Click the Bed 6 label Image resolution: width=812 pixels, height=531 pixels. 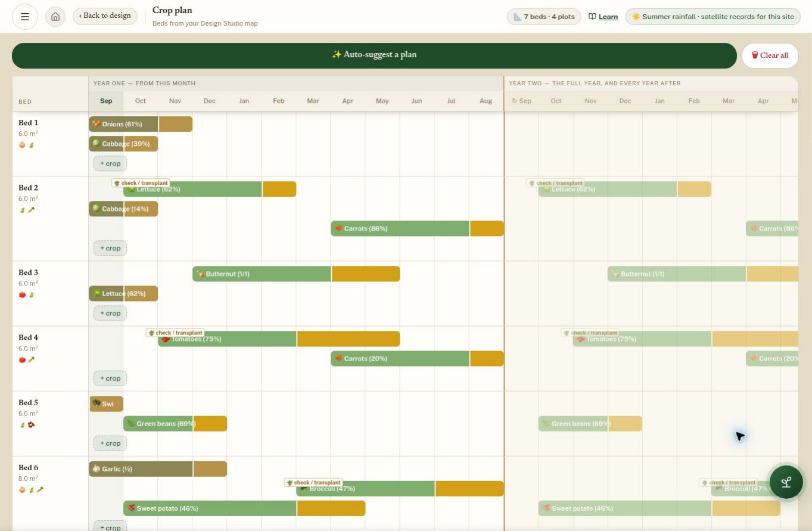[x=28, y=467]
